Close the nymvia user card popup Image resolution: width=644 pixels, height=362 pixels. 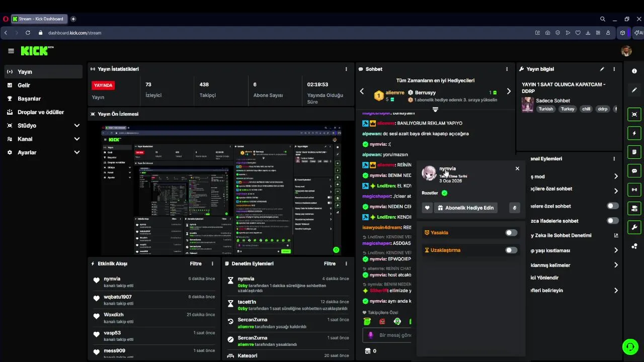[x=517, y=168]
